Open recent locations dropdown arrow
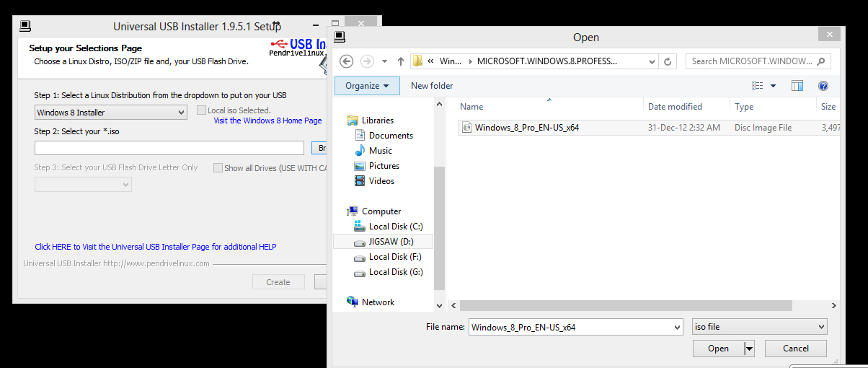 click(x=385, y=61)
